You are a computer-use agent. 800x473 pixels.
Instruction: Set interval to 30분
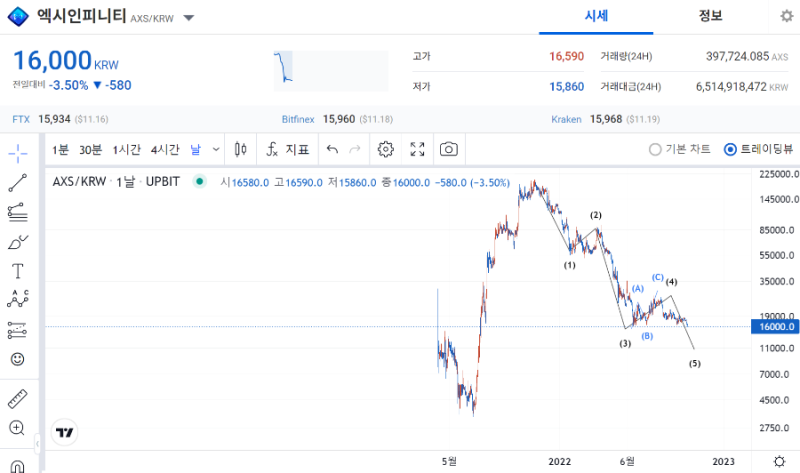pos(90,150)
